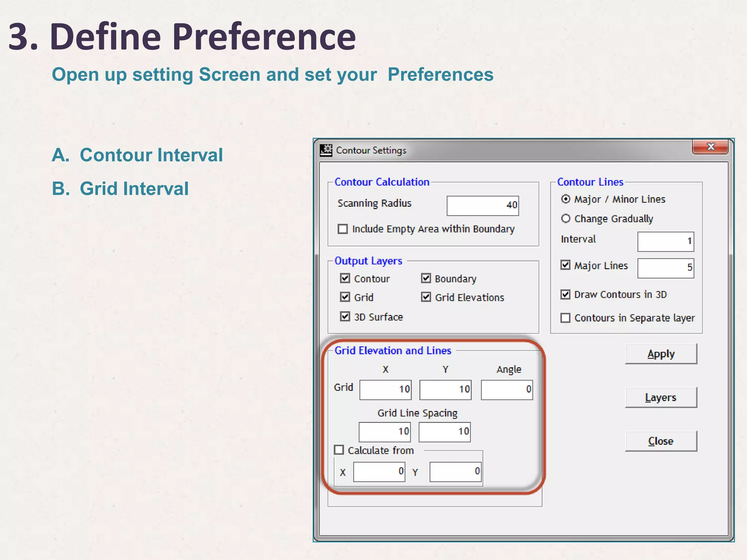This screenshot has height=560, width=747.
Task: Open the Layers button
Action: [x=661, y=397]
